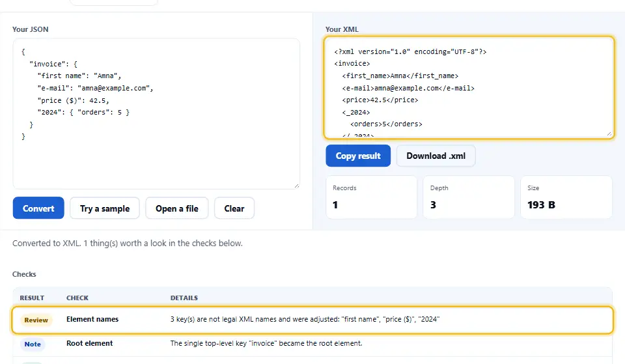The height and width of the screenshot is (364, 625).
Task: Click Try a sample button
Action: 105,208
